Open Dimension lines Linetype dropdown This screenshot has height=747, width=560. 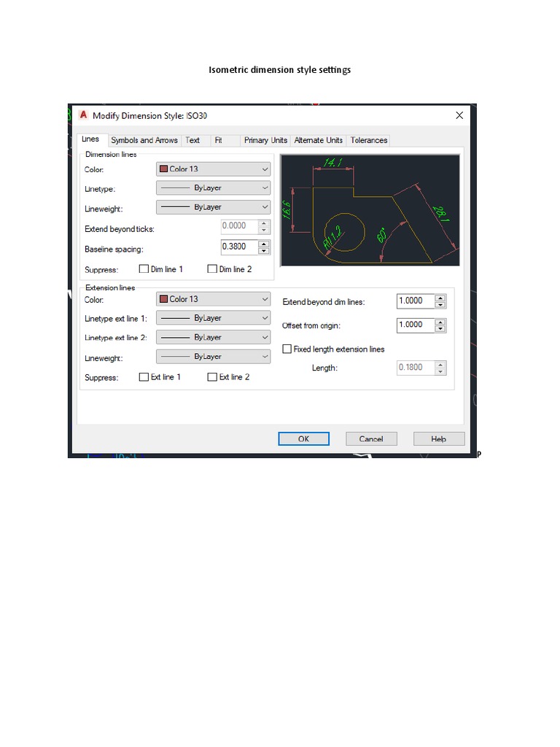[214, 187]
